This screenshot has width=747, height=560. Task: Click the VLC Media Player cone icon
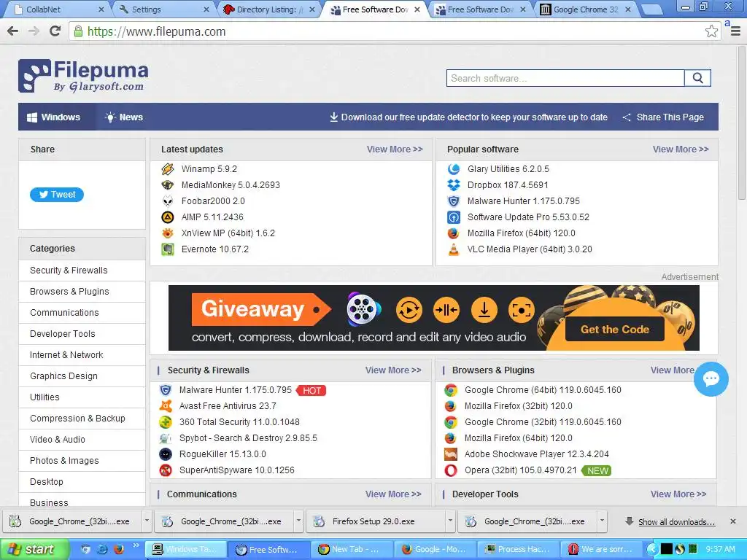click(454, 249)
